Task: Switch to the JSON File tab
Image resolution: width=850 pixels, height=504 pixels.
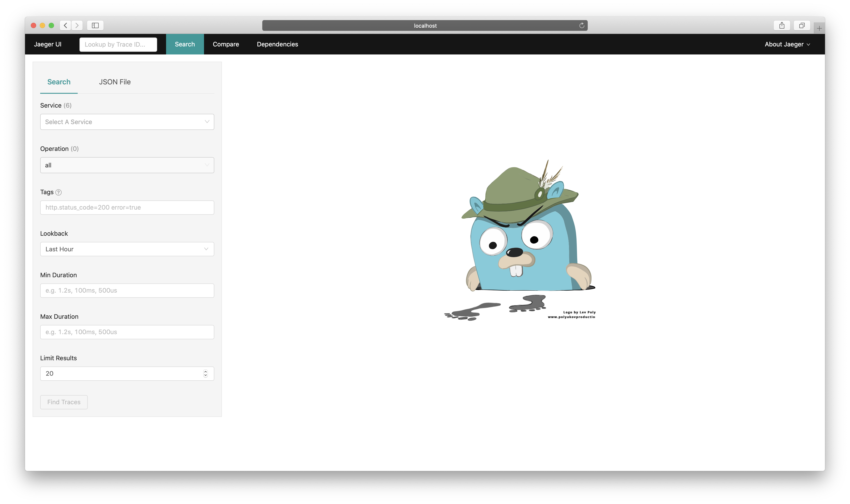Action: pyautogui.click(x=115, y=82)
